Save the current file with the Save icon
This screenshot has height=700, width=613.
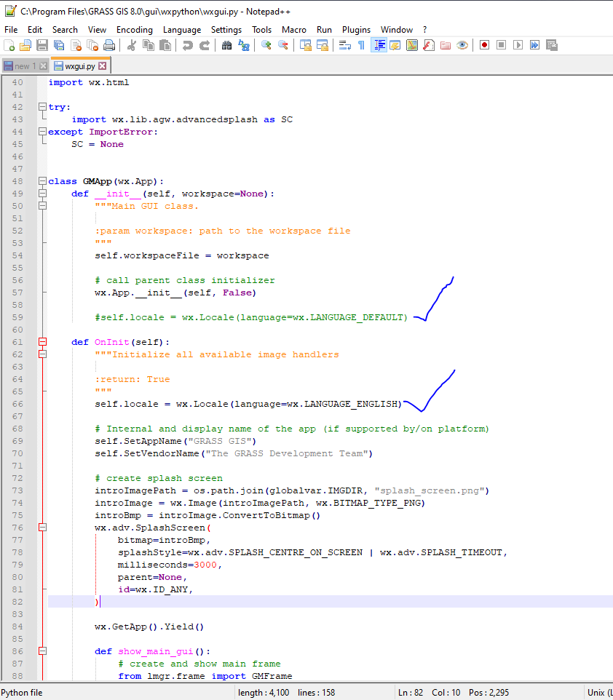42,45
